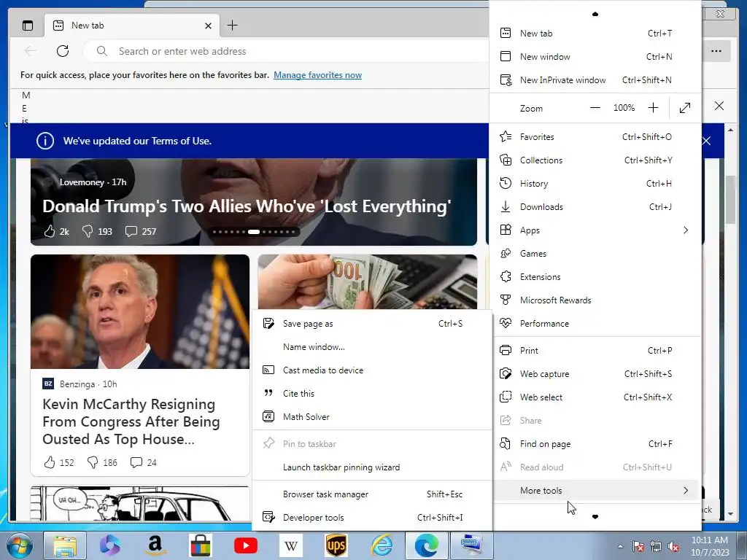Open Developer tools
The height and width of the screenshot is (560, 747).
(x=371, y=518)
